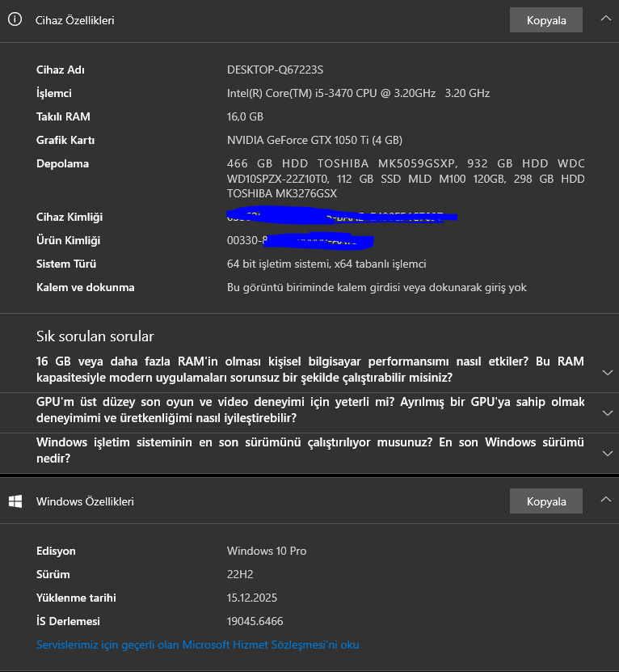Click the Cihaz Adı label
This screenshot has height=672, width=619.
point(61,70)
